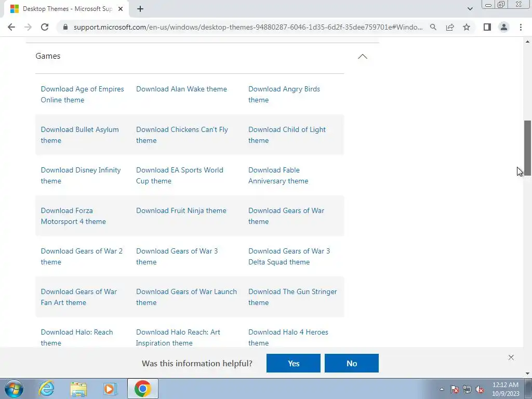
Task: Download Age of Empires Online theme
Action: [x=83, y=95]
